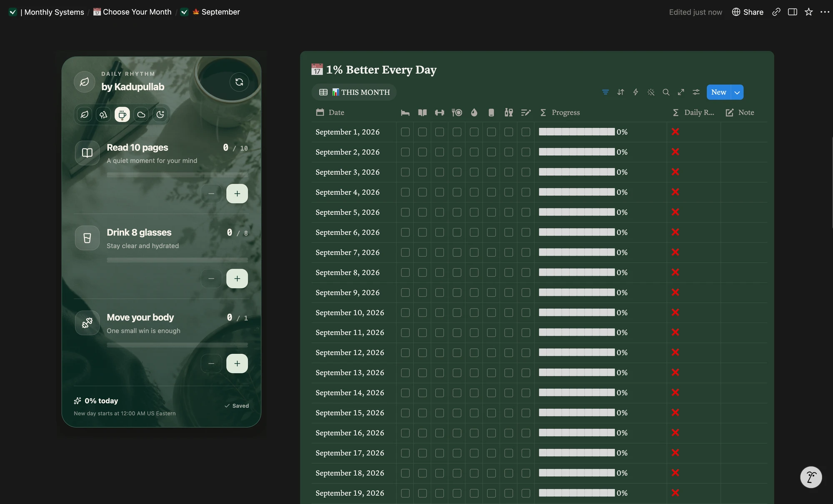This screenshot has height=504, width=833.
Task: Check sleep checkbox for September 1, 2026
Action: click(405, 132)
